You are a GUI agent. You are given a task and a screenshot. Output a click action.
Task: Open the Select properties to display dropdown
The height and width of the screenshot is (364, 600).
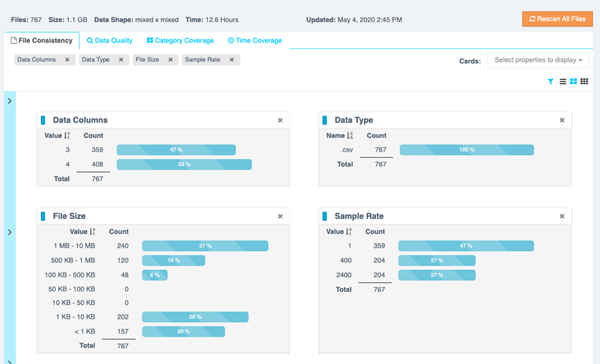click(538, 60)
